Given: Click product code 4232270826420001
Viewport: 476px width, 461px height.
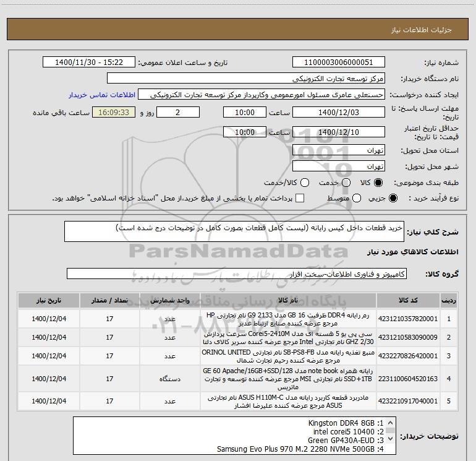Looking at the screenshot, I should (x=408, y=356).
